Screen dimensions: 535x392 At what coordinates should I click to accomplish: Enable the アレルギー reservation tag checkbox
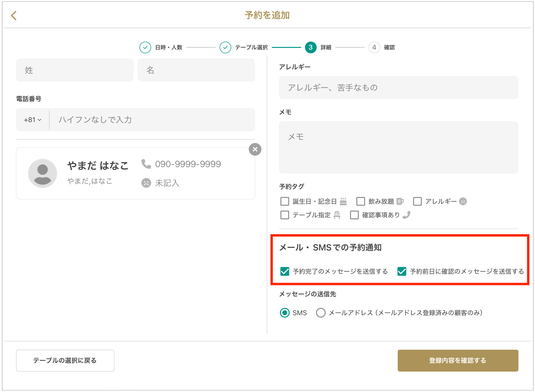coord(417,201)
